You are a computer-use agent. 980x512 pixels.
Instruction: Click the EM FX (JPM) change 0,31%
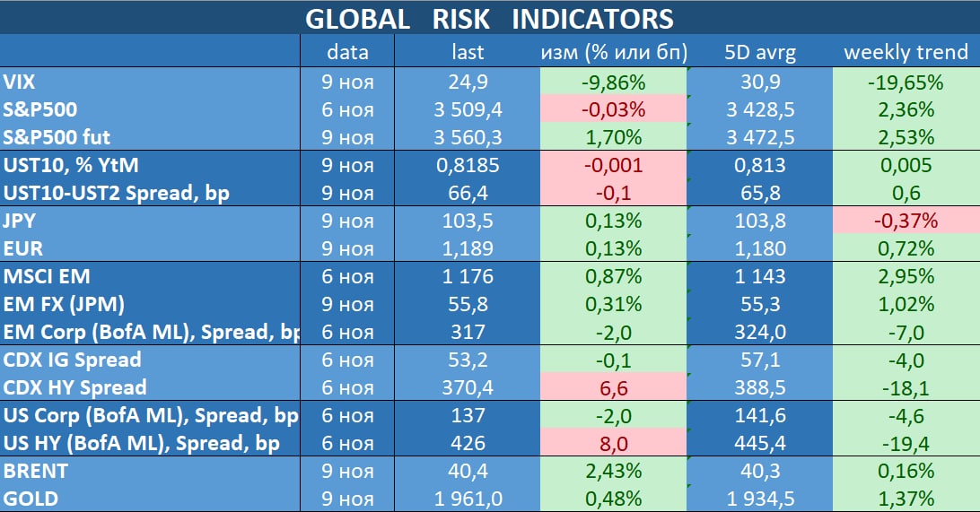point(613,305)
